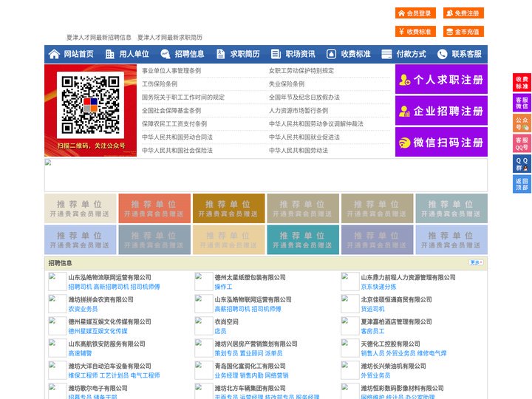Open the 高速辅警 job link

[80, 353]
